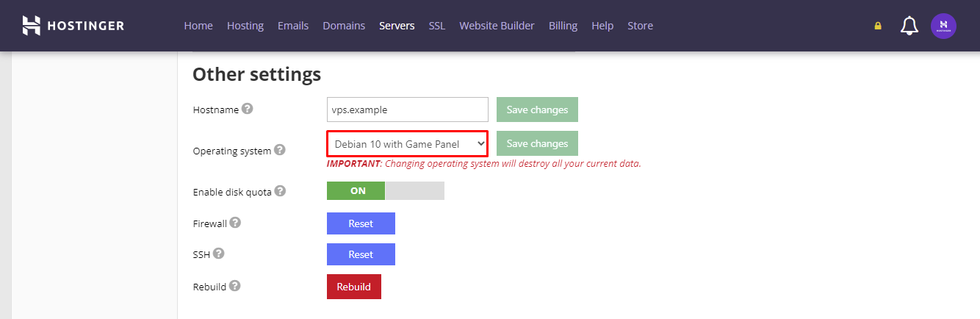Open the notifications bell
The image size is (980, 319).
point(909,26)
